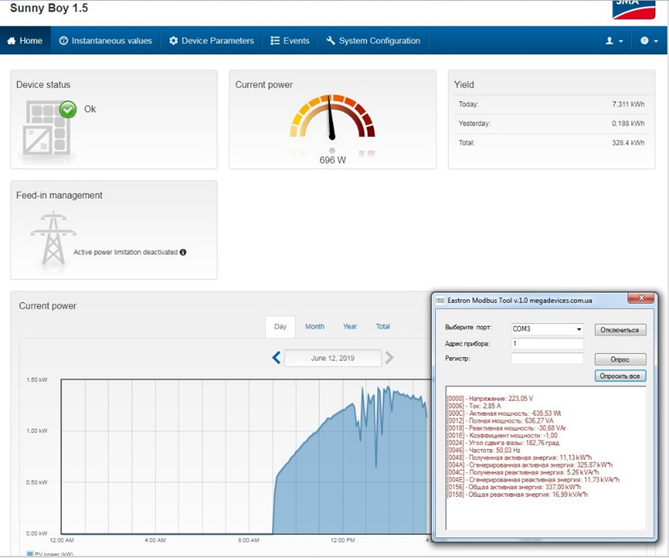This screenshot has height=558, width=669.
Task: Switch chart to Month tab
Action: click(315, 326)
